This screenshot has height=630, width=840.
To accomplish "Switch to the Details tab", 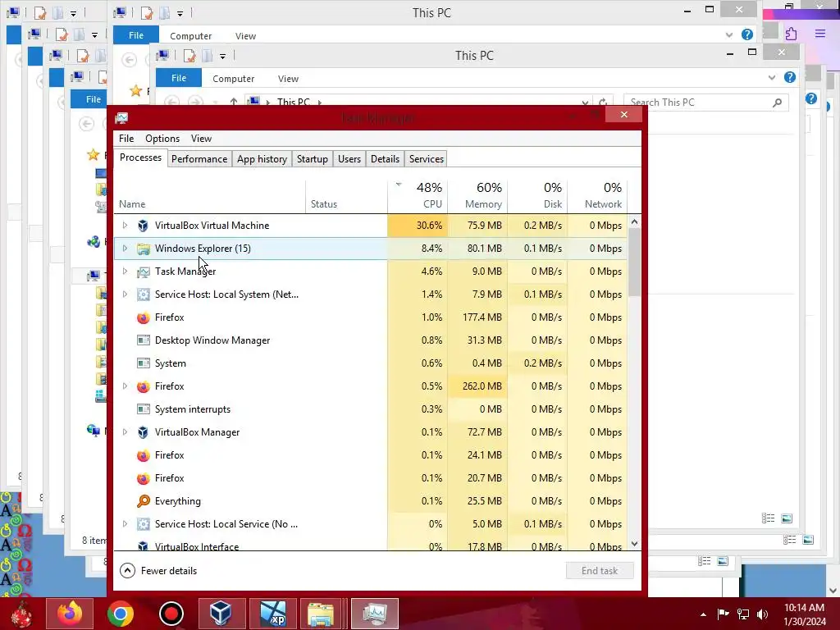I will (x=386, y=159).
